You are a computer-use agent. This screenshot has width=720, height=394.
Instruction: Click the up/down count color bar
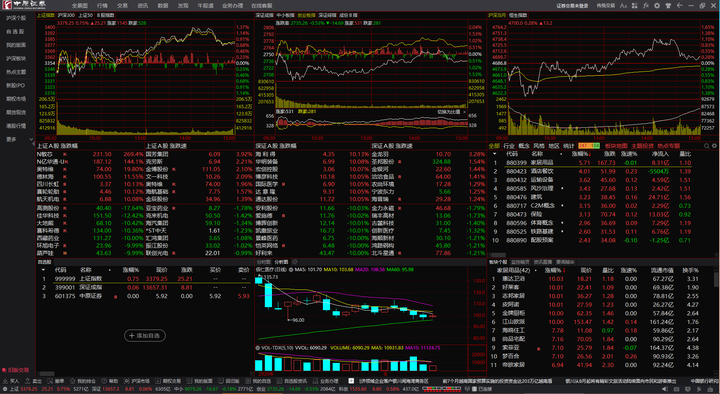589,146
